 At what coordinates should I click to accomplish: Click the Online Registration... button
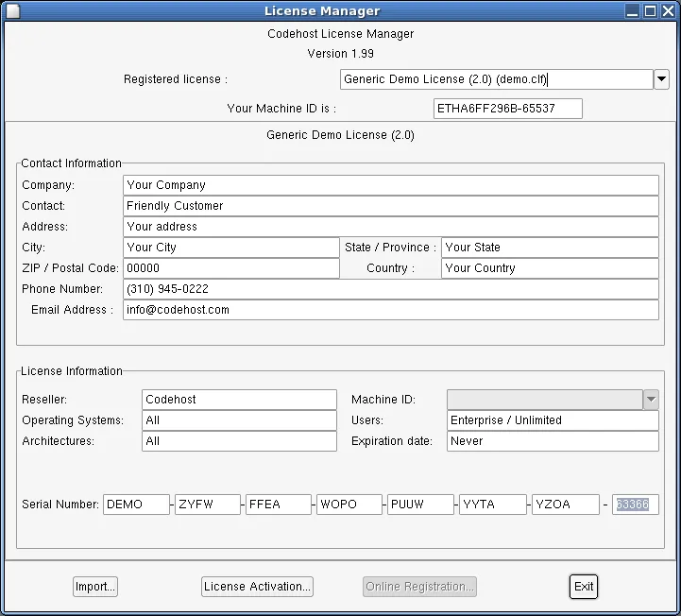point(419,587)
